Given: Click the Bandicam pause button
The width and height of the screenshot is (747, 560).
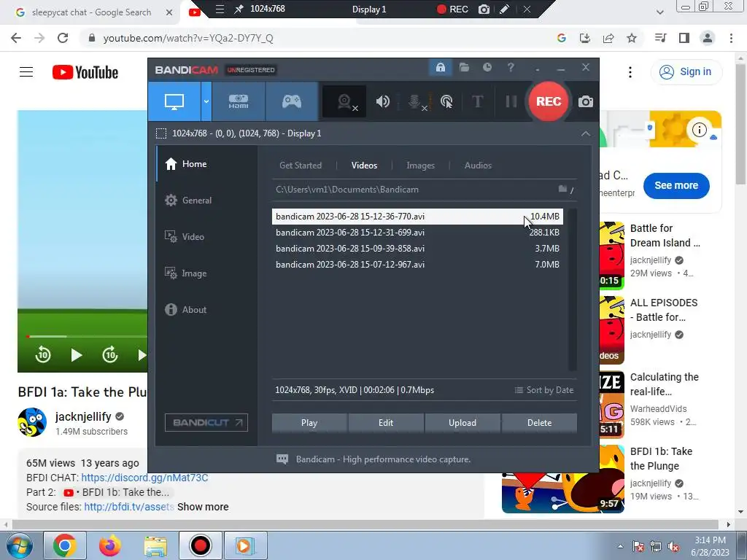Looking at the screenshot, I should [x=511, y=101].
